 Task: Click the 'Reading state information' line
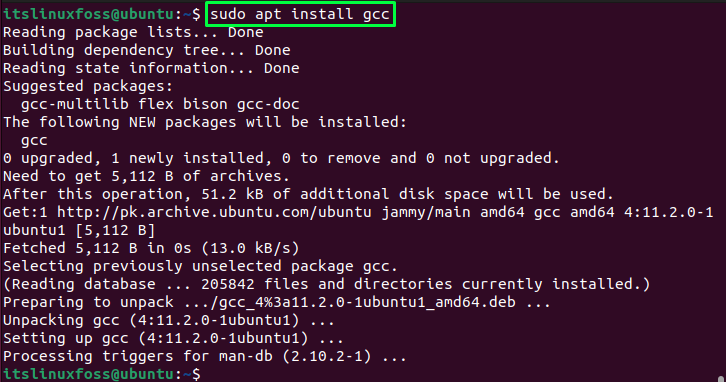(151, 69)
